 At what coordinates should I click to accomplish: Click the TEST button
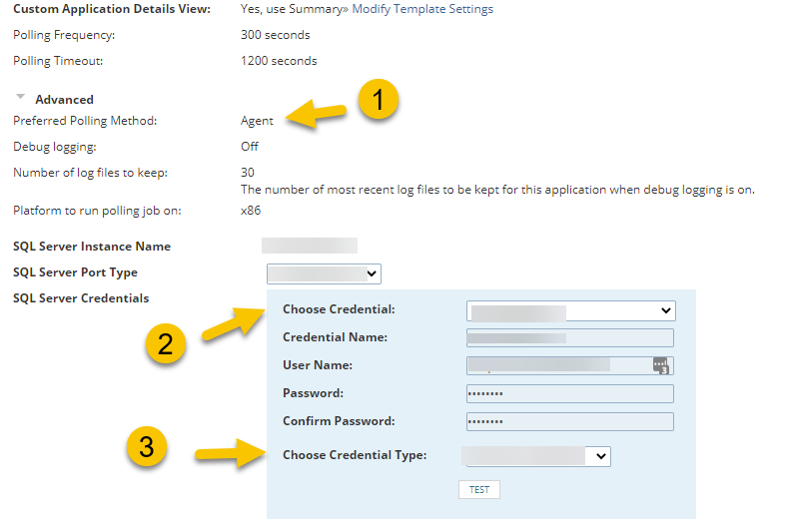pyautogui.click(x=479, y=490)
